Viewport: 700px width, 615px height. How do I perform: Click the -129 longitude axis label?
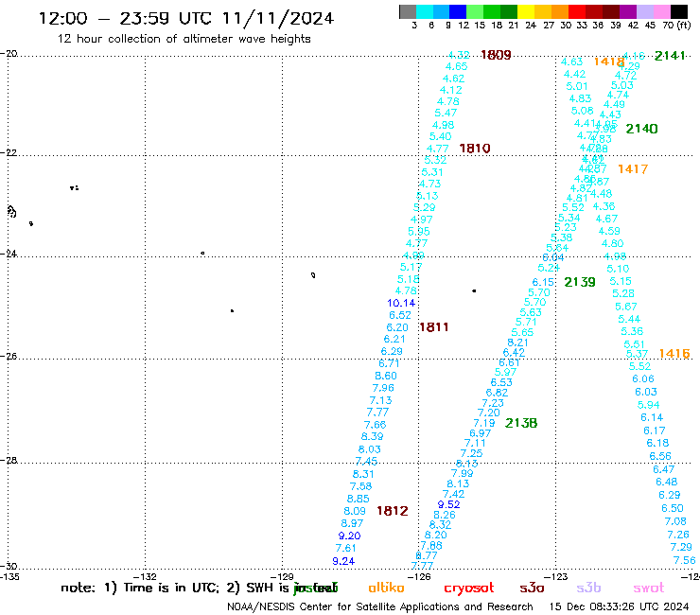[282, 576]
